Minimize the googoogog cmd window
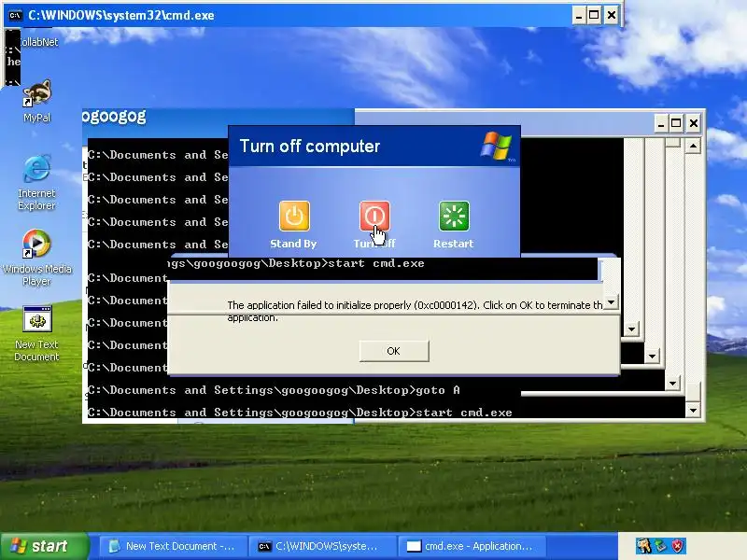The height and width of the screenshot is (560, 747). [660, 124]
